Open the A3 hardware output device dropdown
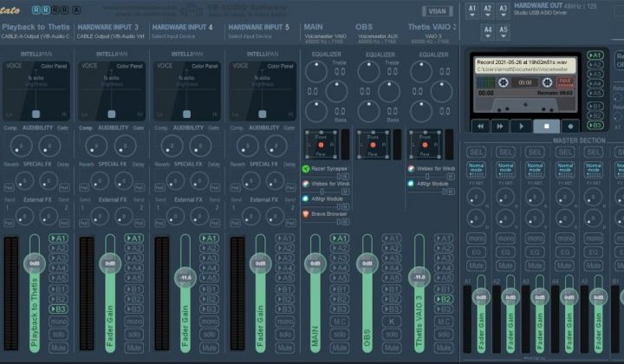The width and height of the screenshot is (624, 364). tap(504, 10)
